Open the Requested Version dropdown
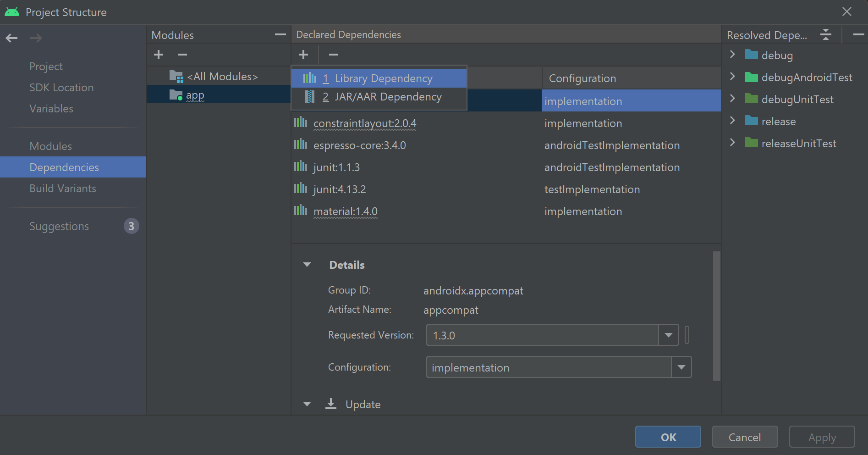The width and height of the screenshot is (868, 455). (x=668, y=335)
